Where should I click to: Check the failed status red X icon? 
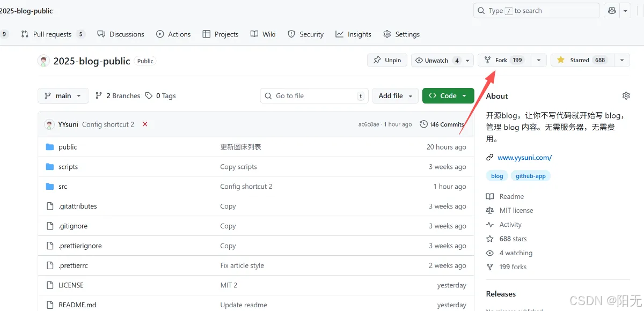click(145, 124)
